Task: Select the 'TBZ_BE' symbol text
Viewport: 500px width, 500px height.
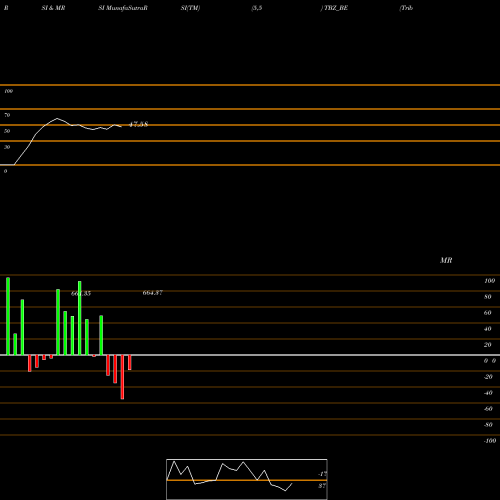Action: coord(336,8)
